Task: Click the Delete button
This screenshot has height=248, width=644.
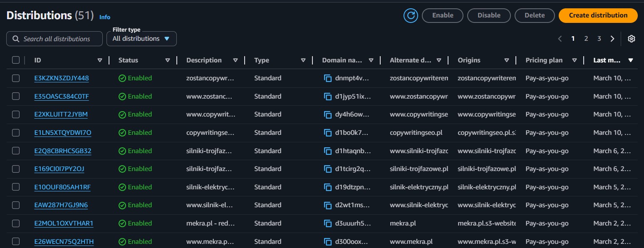Action: tap(535, 15)
